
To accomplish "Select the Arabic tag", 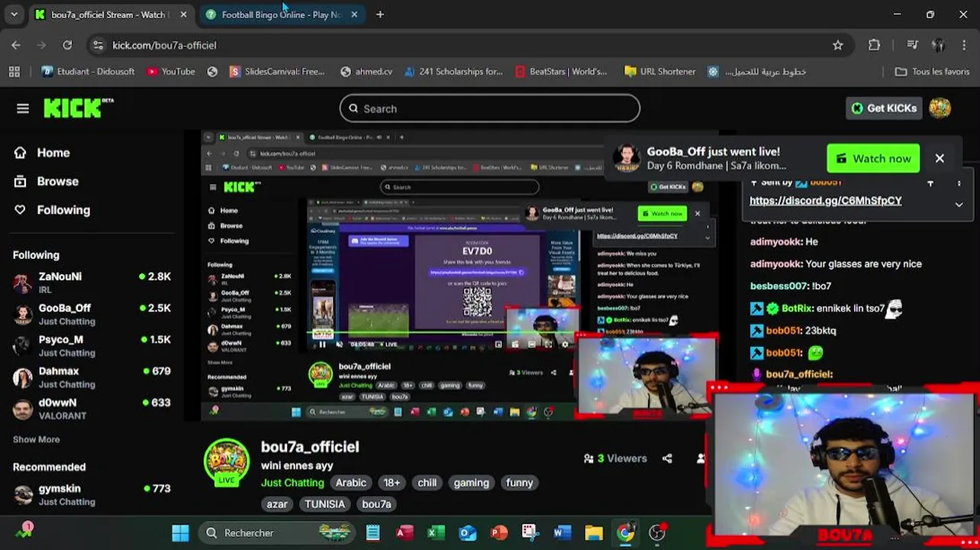I will point(351,483).
